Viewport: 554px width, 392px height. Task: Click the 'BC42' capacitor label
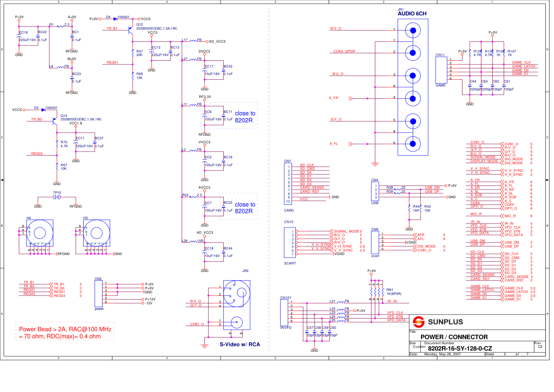click(42, 32)
